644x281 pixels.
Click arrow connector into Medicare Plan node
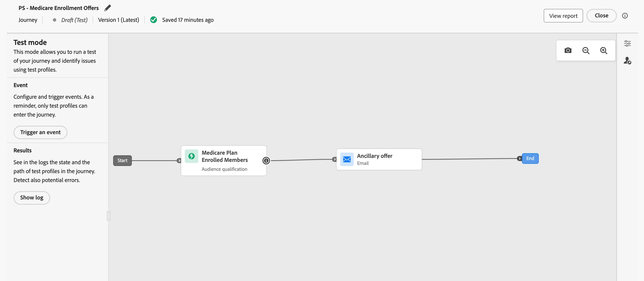tap(179, 161)
